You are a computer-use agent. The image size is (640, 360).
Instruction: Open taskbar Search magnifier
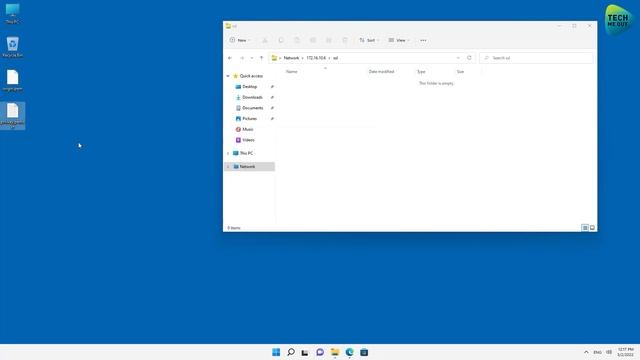tap(291, 352)
